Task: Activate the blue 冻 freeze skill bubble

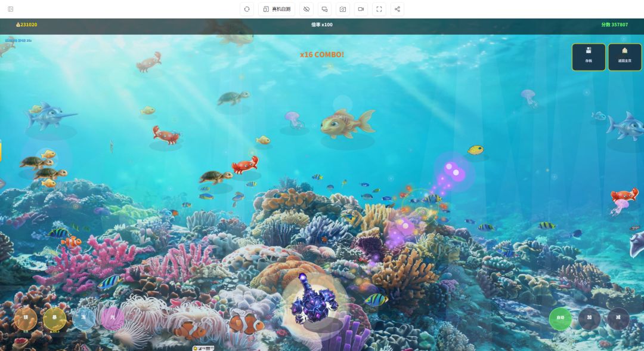Action: tap(83, 318)
